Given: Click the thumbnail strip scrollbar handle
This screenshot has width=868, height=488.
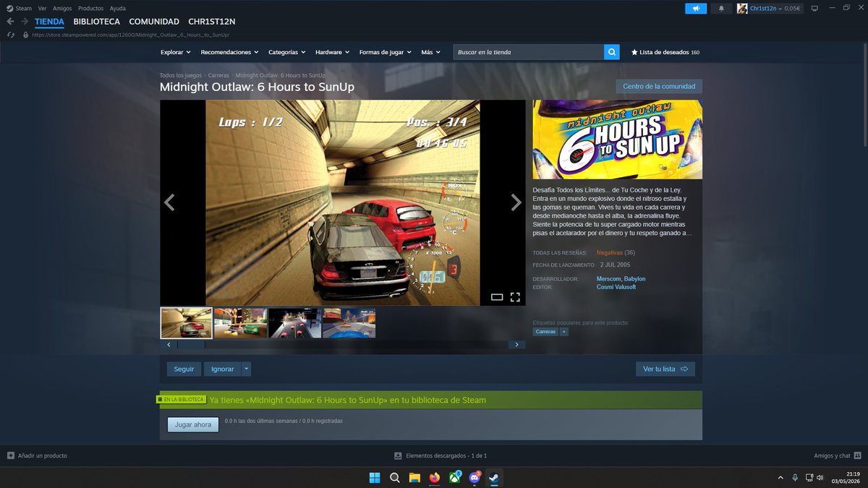Looking at the screenshot, I should coord(192,345).
